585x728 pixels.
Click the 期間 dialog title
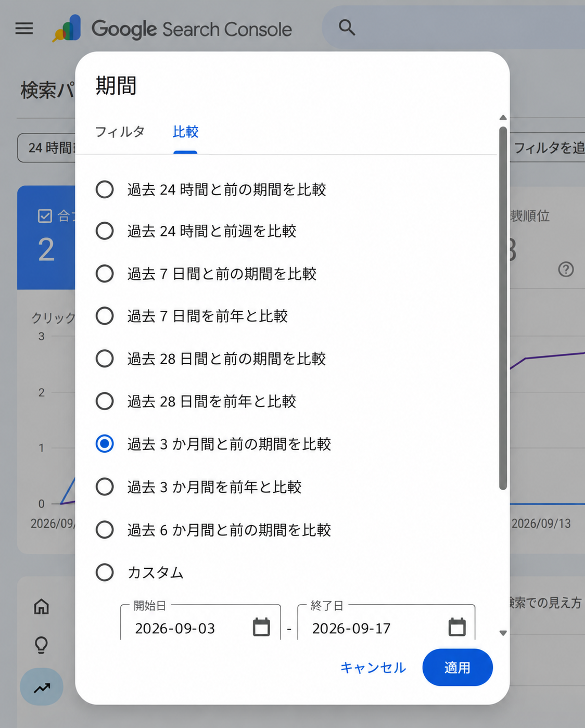116,86
